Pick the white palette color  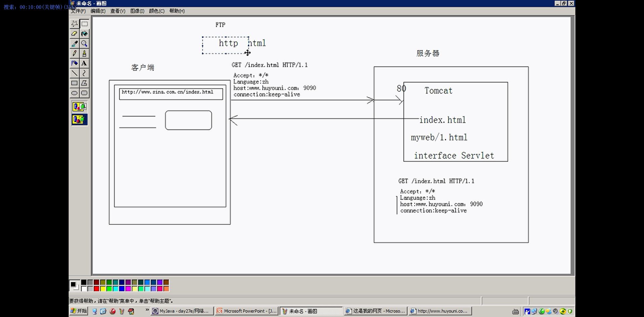point(84,289)
